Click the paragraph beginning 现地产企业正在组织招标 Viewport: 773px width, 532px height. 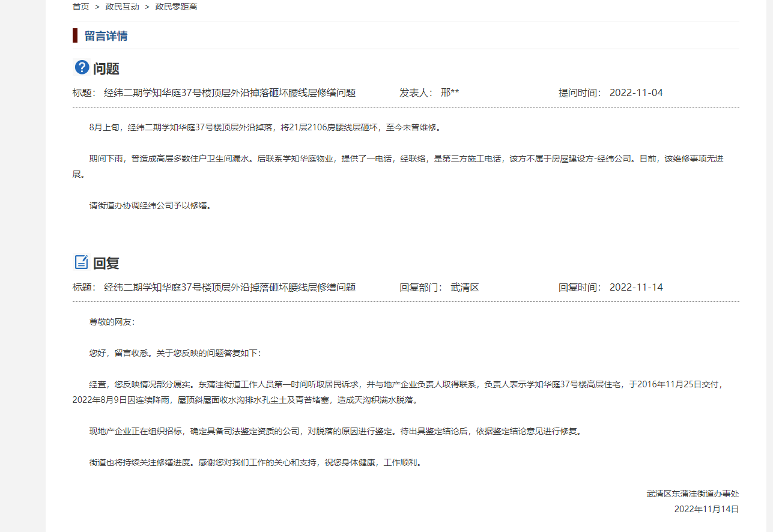click(x=336, y=431)
